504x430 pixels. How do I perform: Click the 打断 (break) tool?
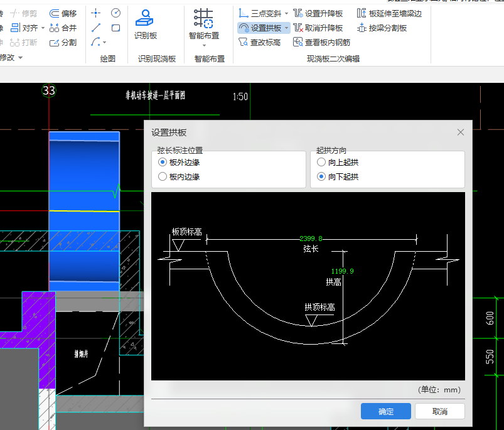(x=23, y=43)
